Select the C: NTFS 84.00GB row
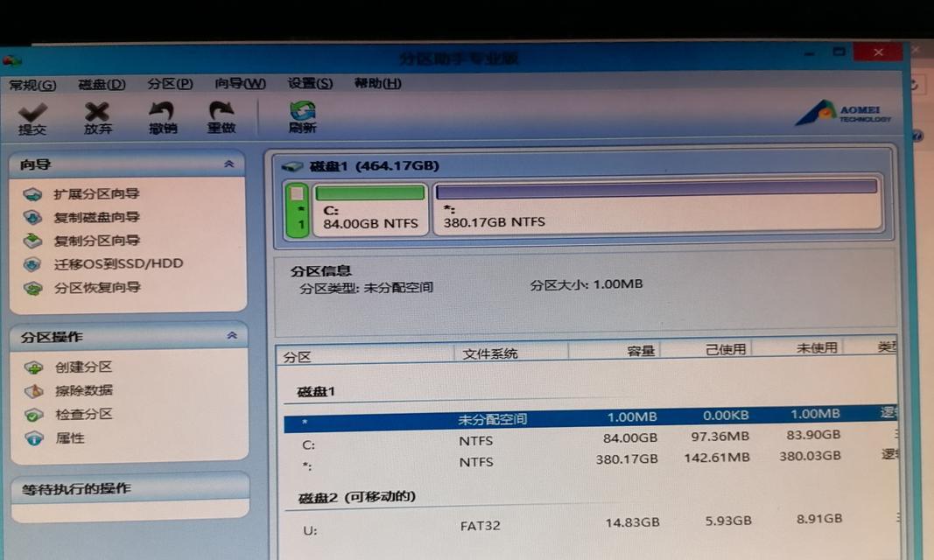The height and width of the screenshot is (560, 934). tap(590, 440)
